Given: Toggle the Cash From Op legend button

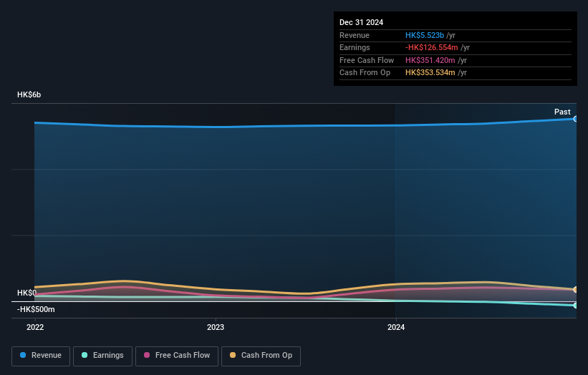Looking at the screenshot, I should (261, 356).
